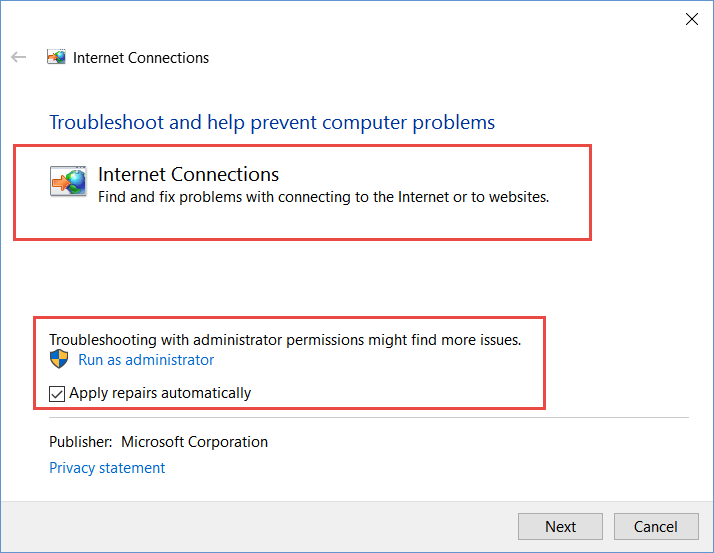Click the administrator shield icon
The width and height of the screenshot is (714, 553).
pyautogui.click(x=58, y=360)
